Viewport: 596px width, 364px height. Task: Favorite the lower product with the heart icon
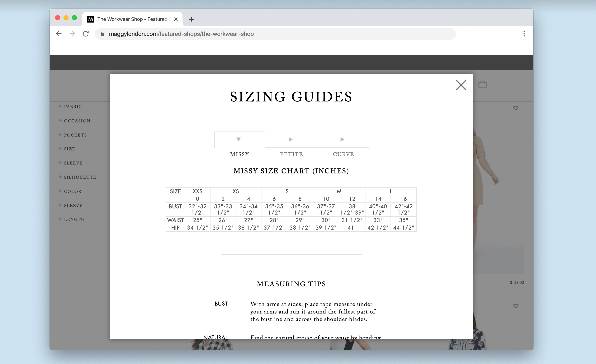(516, 306)
